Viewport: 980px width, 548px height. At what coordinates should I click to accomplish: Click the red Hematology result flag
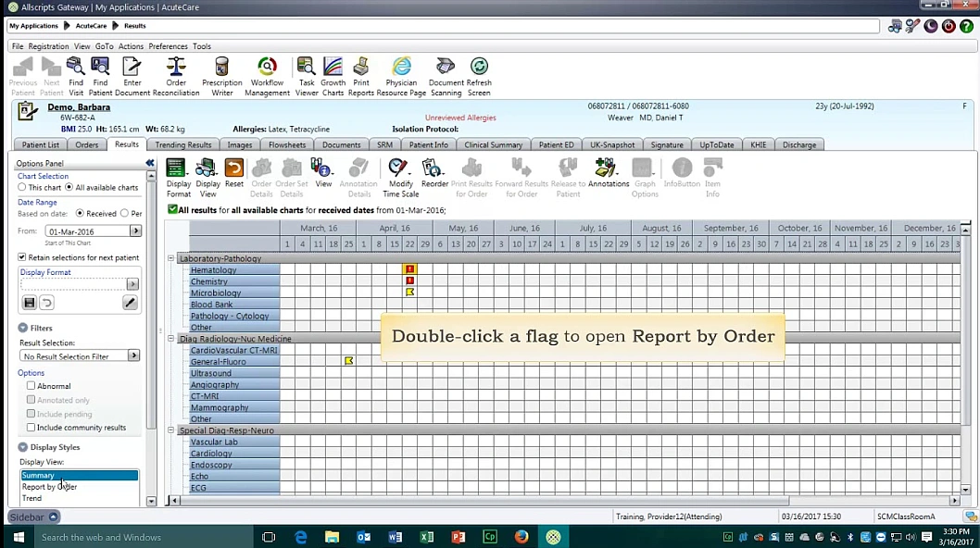point(409,269)
